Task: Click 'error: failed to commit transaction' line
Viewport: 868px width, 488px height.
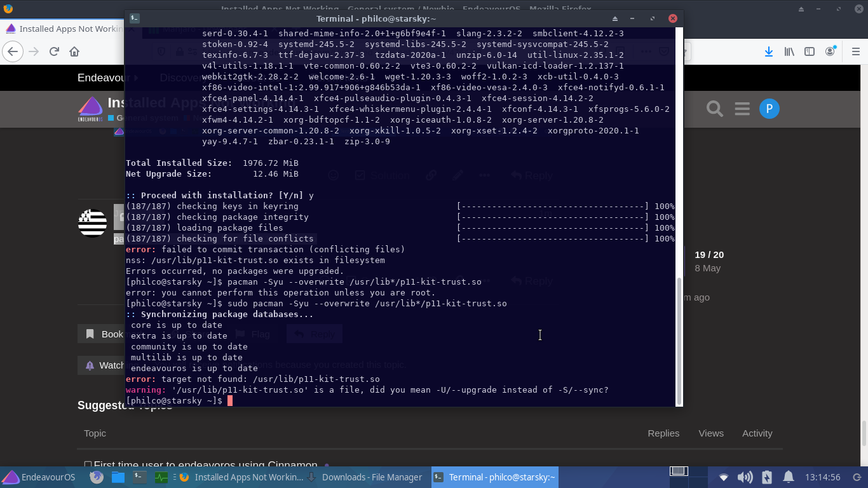Action: [266, 249]
